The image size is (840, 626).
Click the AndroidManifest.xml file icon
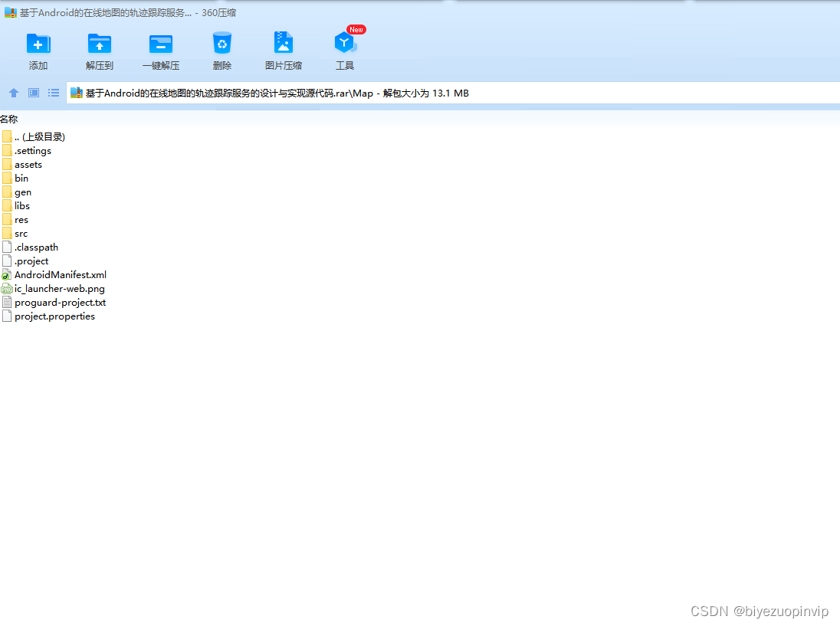[x=6, y=275]
